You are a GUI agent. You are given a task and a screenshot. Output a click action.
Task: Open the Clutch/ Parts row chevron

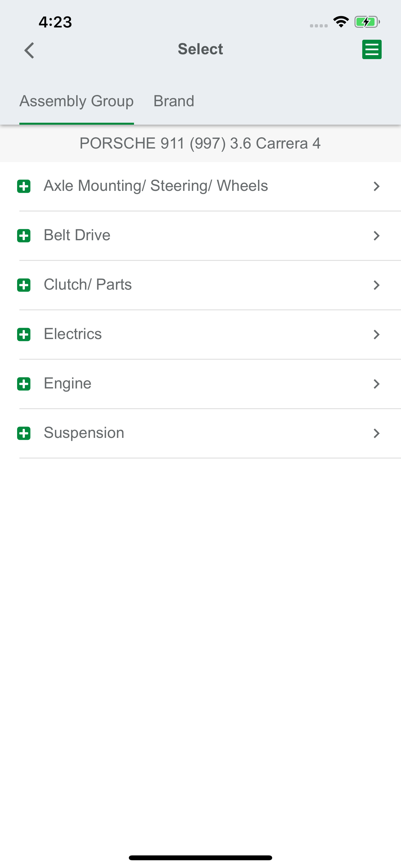tap(376, 285)
